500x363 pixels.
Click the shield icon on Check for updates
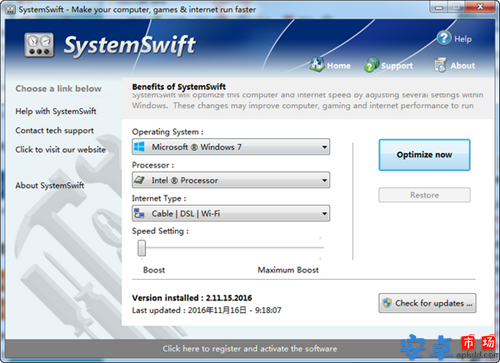(x=387, y=303)
